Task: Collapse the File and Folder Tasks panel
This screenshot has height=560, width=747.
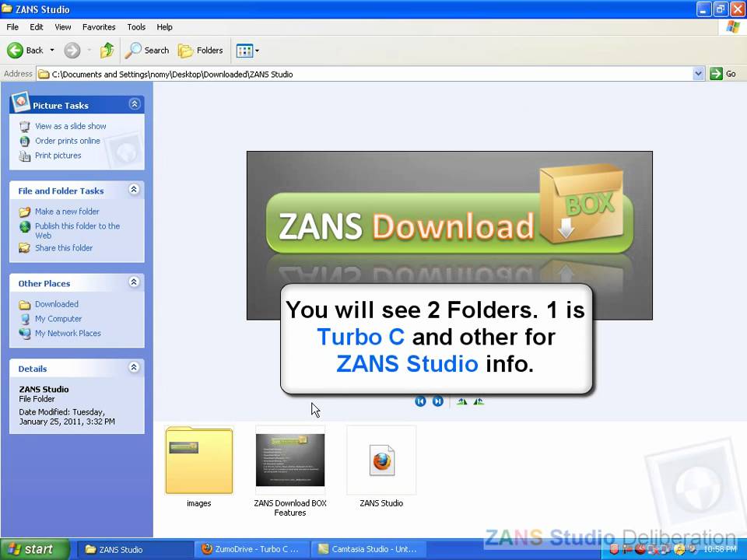Action: coord(134,190)
